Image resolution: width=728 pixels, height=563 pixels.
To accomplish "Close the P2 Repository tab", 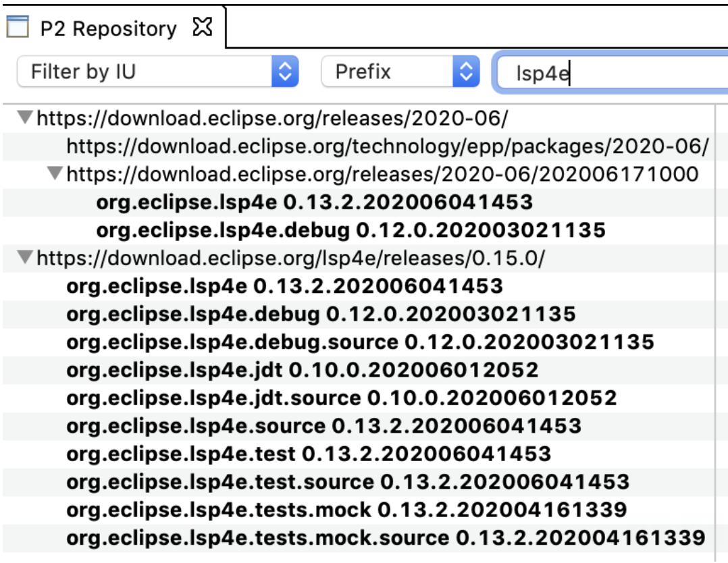I will (x=203, y=28).
